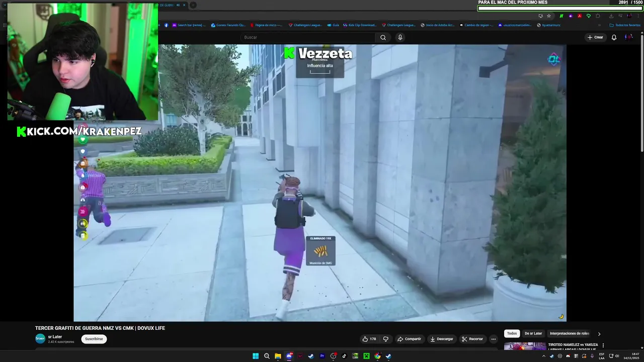Show hidden system tray icons
Screen dimensions: 644x362
click(543, 356)
